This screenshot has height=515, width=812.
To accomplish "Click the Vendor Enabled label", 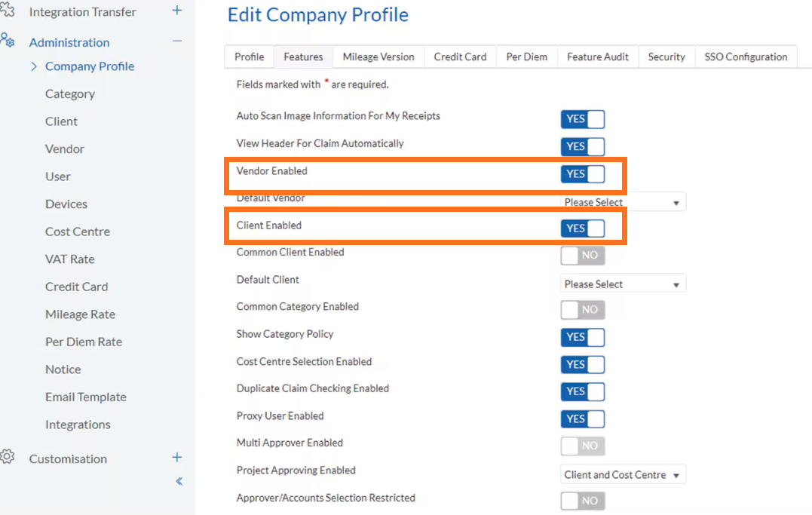I will (x=272, y=171).
